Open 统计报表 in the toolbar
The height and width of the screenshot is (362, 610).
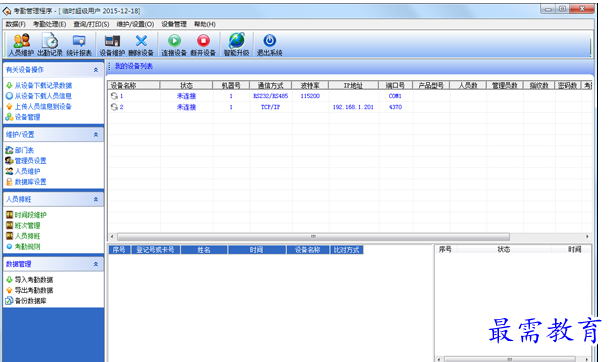[x=79, y=45]
